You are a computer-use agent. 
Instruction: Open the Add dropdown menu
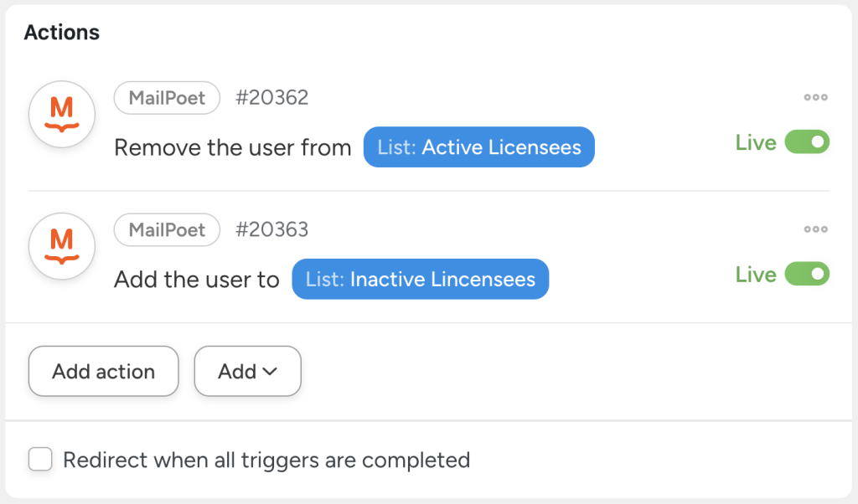247,371
